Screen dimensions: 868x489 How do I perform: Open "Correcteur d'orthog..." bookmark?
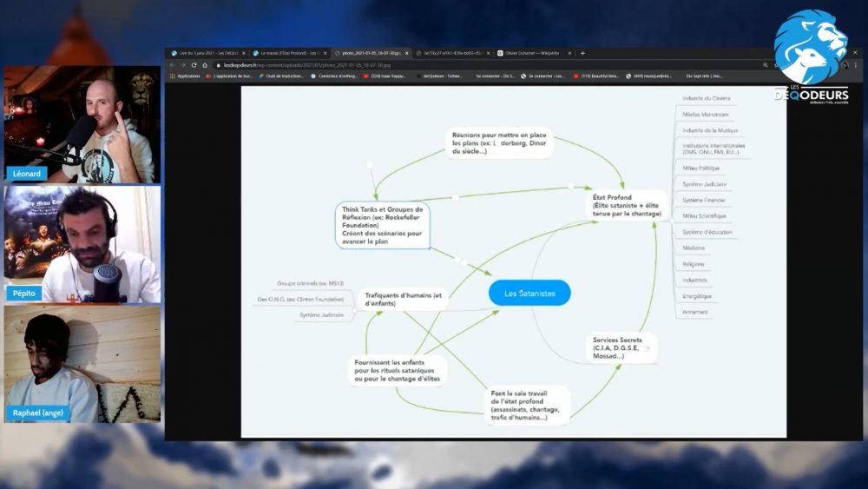click(334, 76)
